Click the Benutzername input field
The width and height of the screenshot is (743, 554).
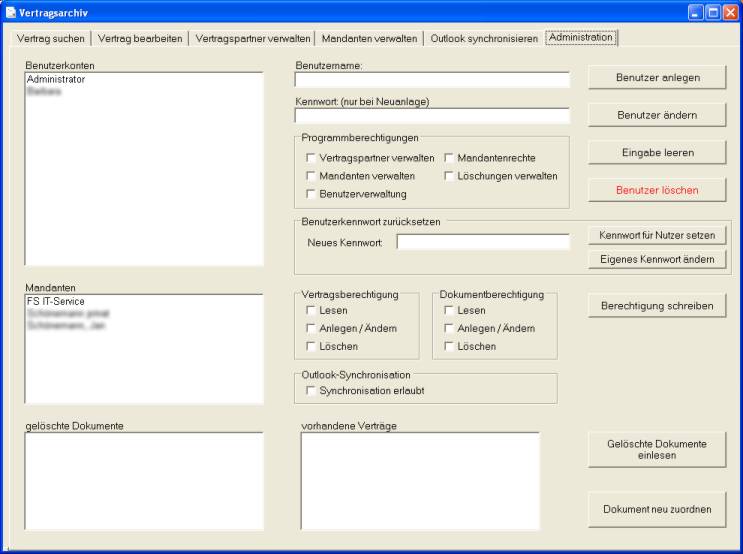click(431, 80)
